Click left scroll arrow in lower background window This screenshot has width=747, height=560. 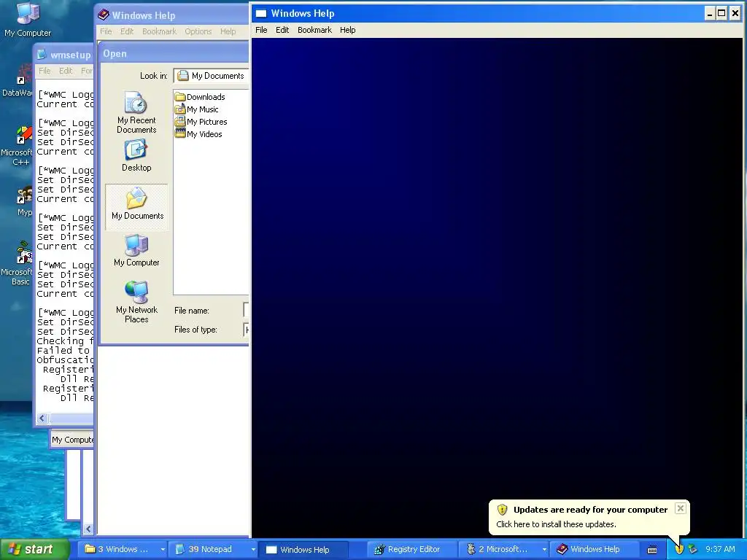pyautogui.click(x=88, y=529)
